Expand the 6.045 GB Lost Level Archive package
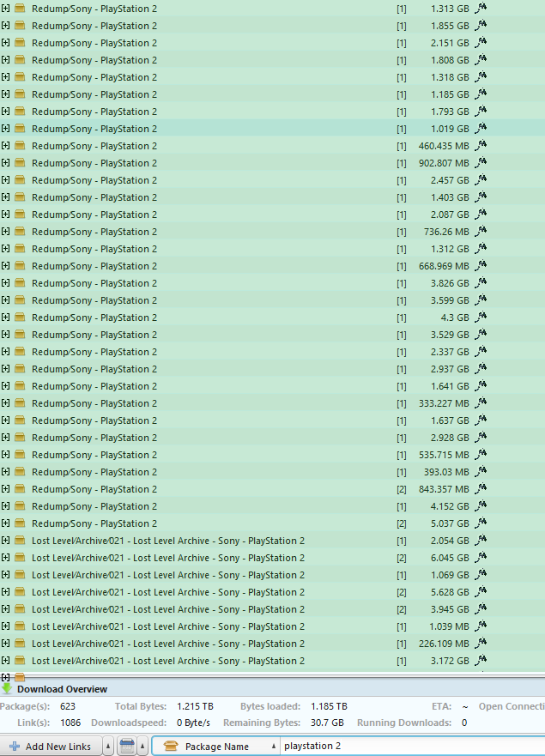 [5, 558]
